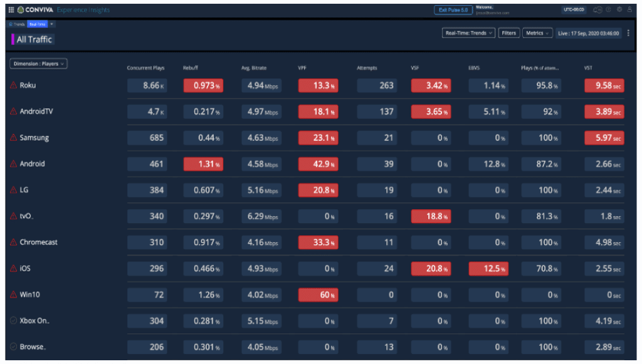Select the Roku player row name

[x=28, y=85]
